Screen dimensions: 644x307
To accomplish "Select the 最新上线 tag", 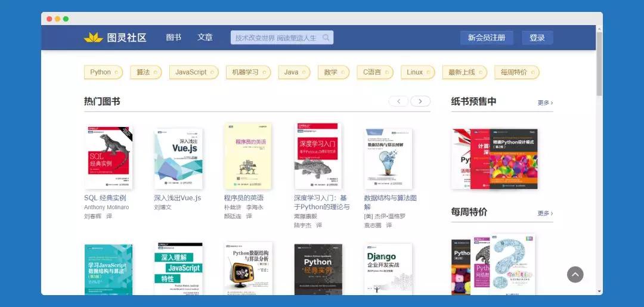I will [x=465, y=72].
